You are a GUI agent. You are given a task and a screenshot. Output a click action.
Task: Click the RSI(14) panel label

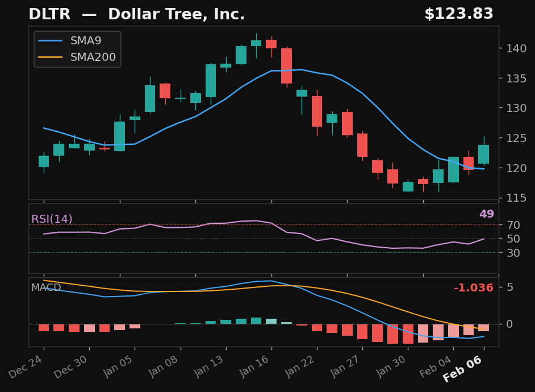point(52,219)
